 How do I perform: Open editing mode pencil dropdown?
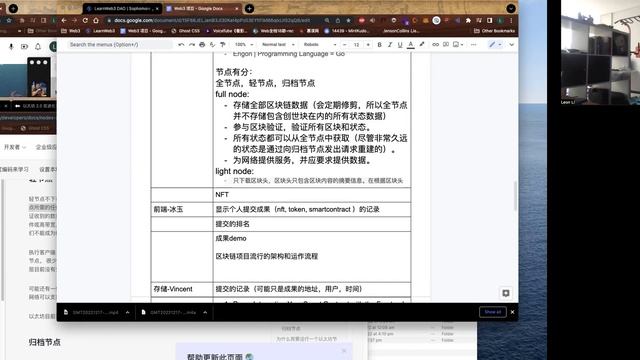click(495, 44)
